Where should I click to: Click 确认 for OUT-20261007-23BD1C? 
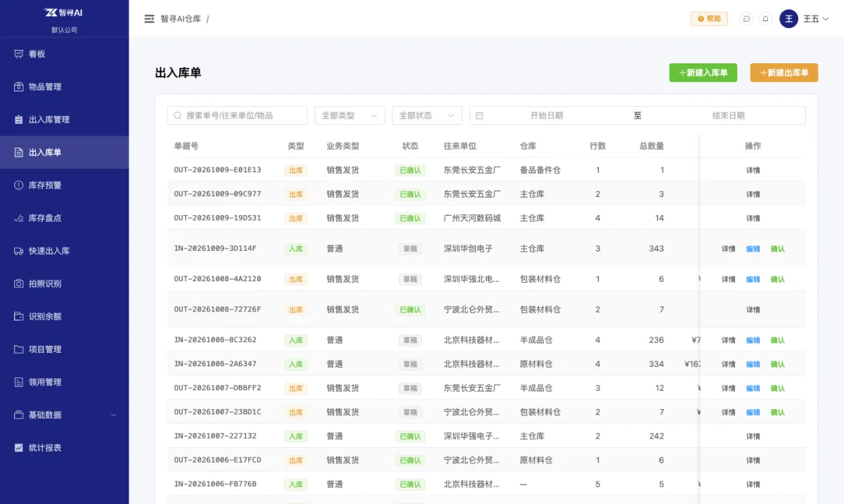pyautogui.click(x=778, y=412)
